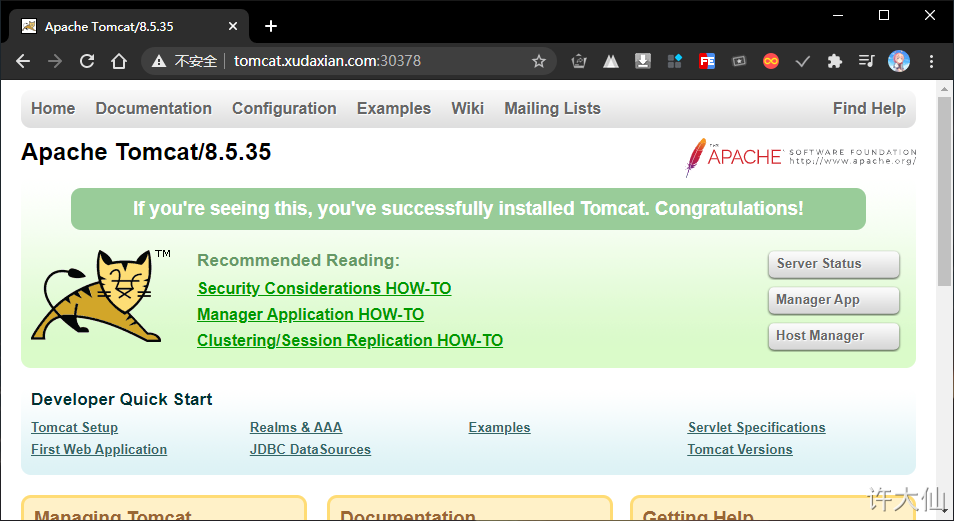Reload the Tomcat page
Screen dimensions: 954x521
(x=87, y=61)
